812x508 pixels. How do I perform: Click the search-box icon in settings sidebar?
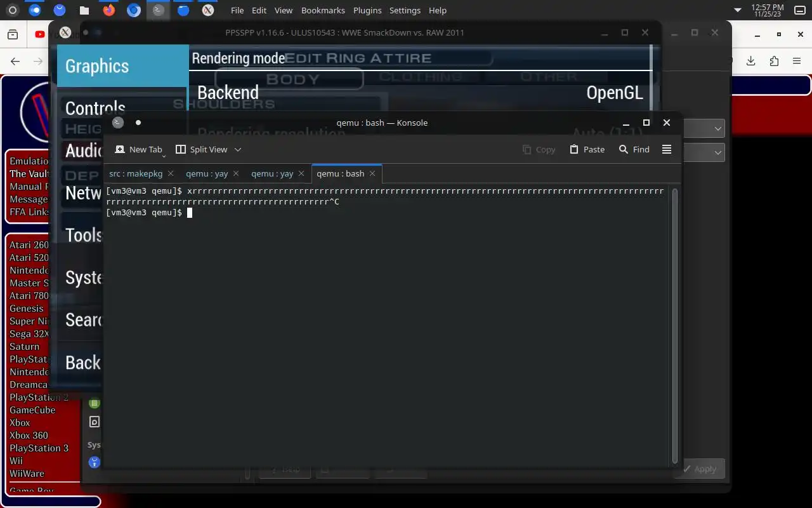[x=94, y=422]
